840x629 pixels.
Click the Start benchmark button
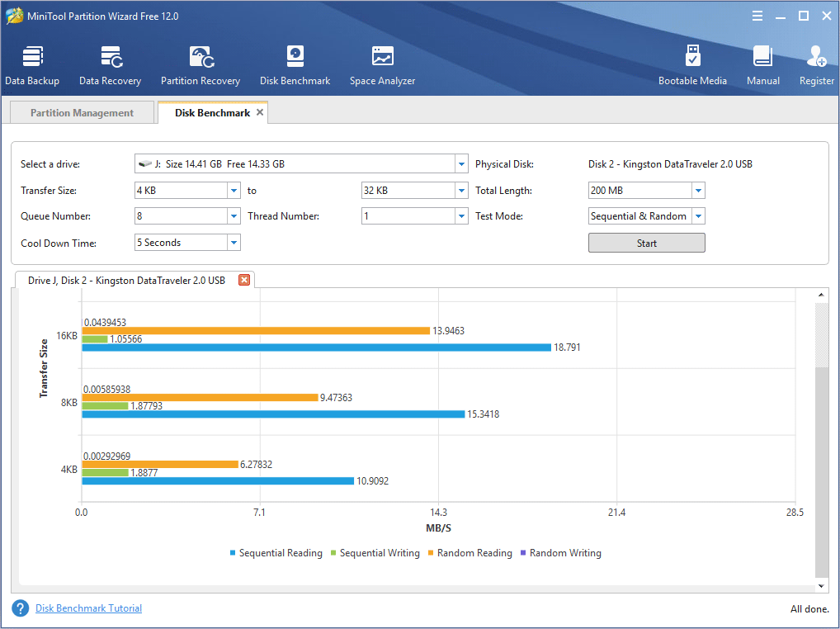pos(647,243)
